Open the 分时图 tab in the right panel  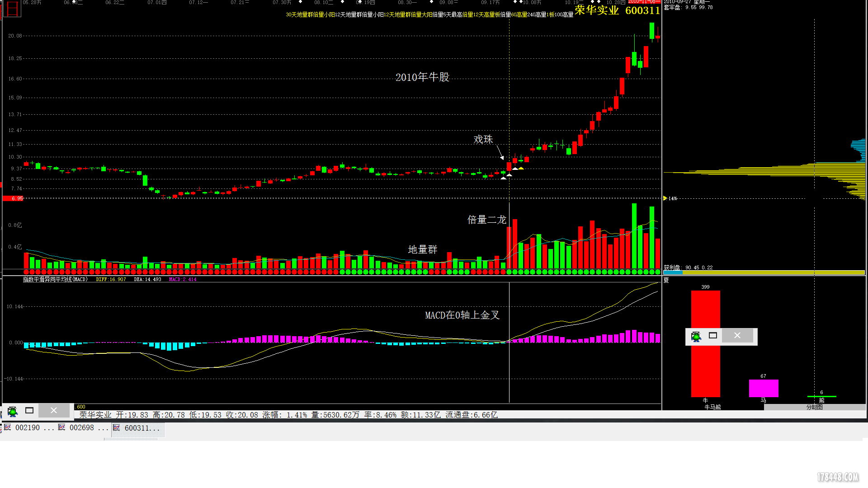(x=815, y=407)
